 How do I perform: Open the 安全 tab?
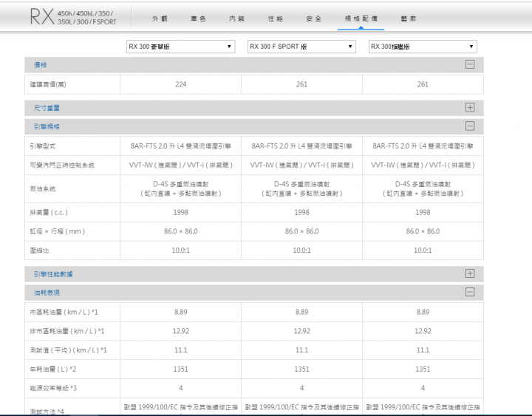pos(313,18)
